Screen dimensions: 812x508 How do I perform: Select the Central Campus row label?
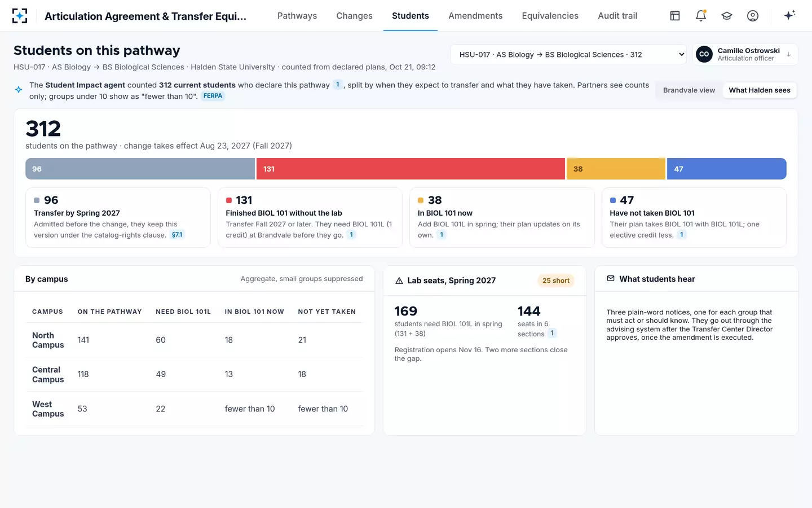click(x=48, y=374)
